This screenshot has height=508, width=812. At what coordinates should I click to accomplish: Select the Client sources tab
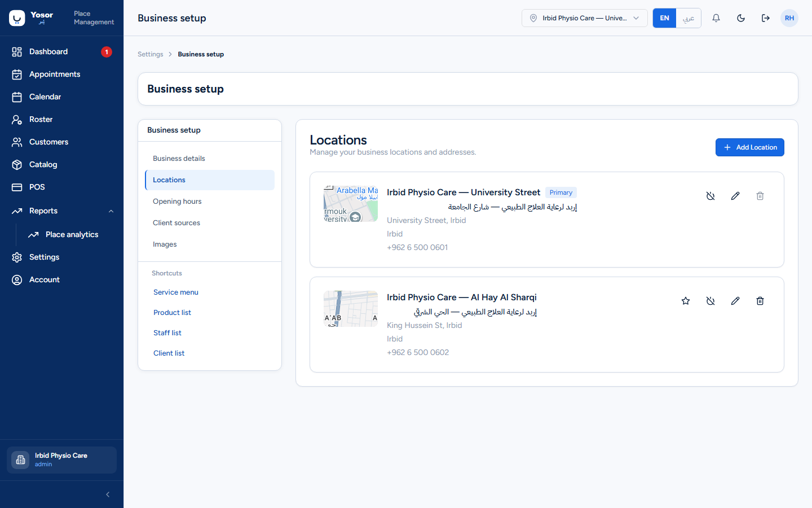(x=210, y=223)
